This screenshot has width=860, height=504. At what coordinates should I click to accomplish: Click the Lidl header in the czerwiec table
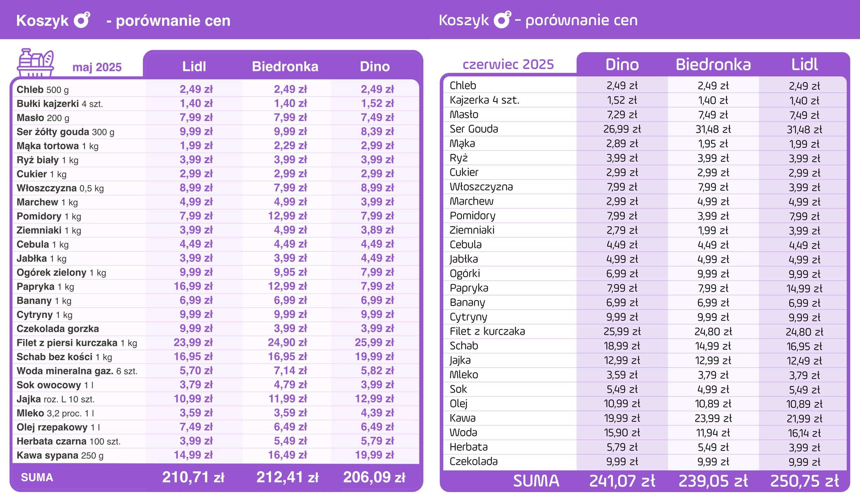[804, 65]
